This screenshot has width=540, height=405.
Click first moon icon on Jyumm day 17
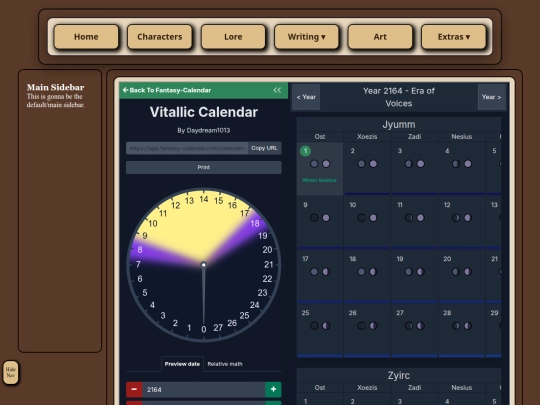pyautogui.click(x=314, y=272)
